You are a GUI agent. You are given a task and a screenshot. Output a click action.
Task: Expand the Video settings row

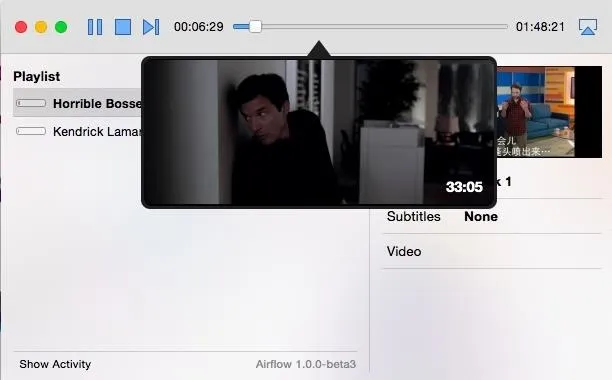tap(492, 251)
